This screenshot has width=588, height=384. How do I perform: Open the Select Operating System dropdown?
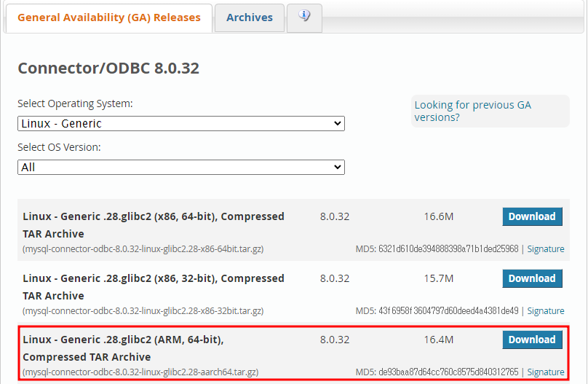(181, 123)
